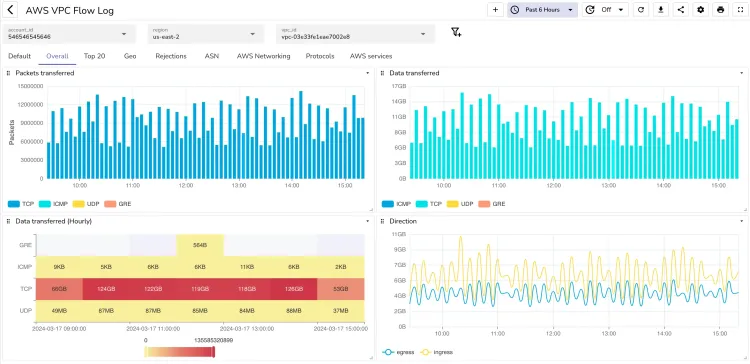Grab Data transferred (Hourly) drag handle
This screenshot has width=750, height=364.
point(8,221)
